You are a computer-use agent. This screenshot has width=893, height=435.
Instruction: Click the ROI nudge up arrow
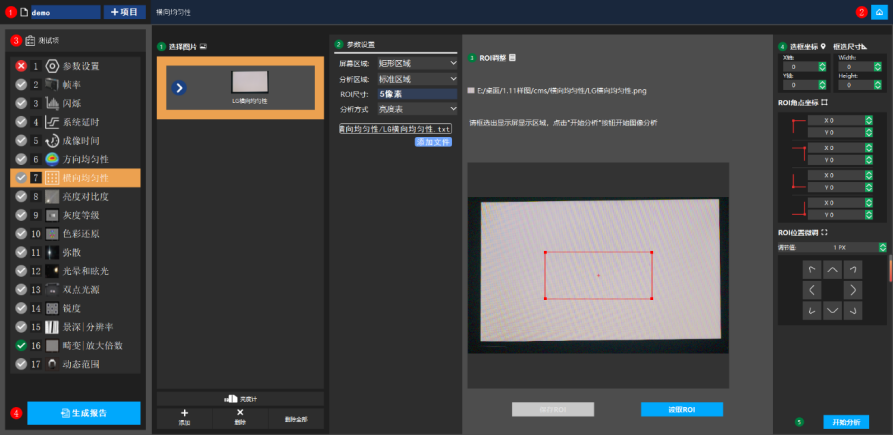coord(832,270)
